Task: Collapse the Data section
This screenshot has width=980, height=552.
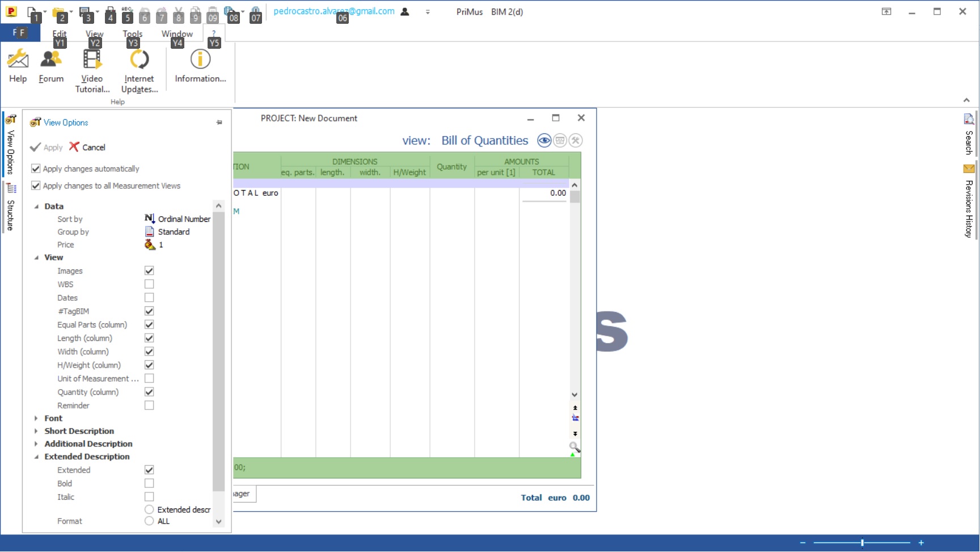Action: pyautogui.click(x=36, y=207)
